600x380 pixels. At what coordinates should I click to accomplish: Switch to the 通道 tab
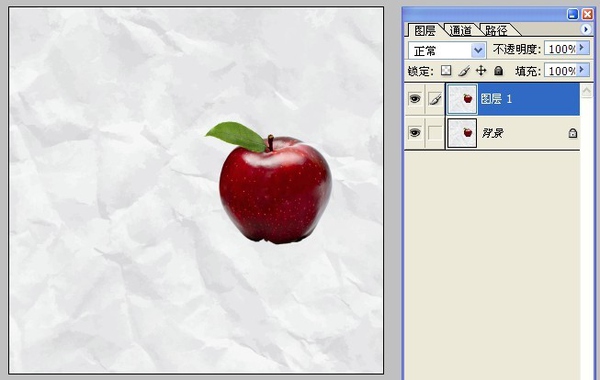click(x=460, y=30)
